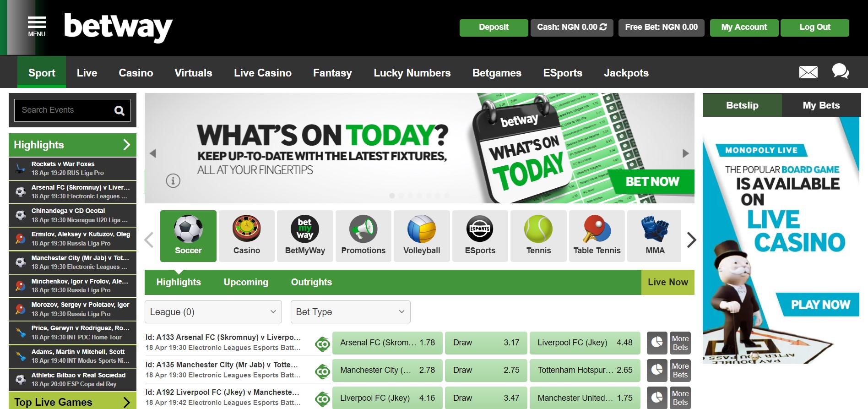The image size is (868, 409).
Task: Open the live chat bubbles icon
Action: tap(840, 71)
